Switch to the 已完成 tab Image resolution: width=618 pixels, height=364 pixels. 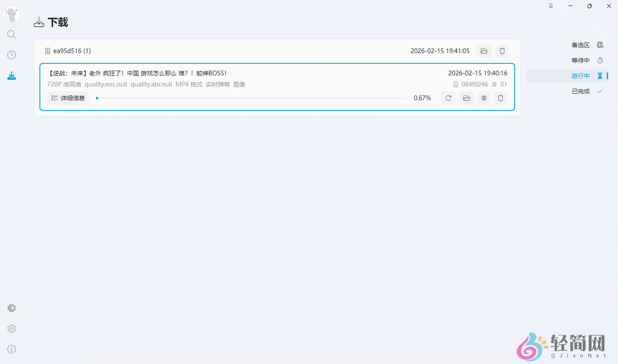(581, 91)
